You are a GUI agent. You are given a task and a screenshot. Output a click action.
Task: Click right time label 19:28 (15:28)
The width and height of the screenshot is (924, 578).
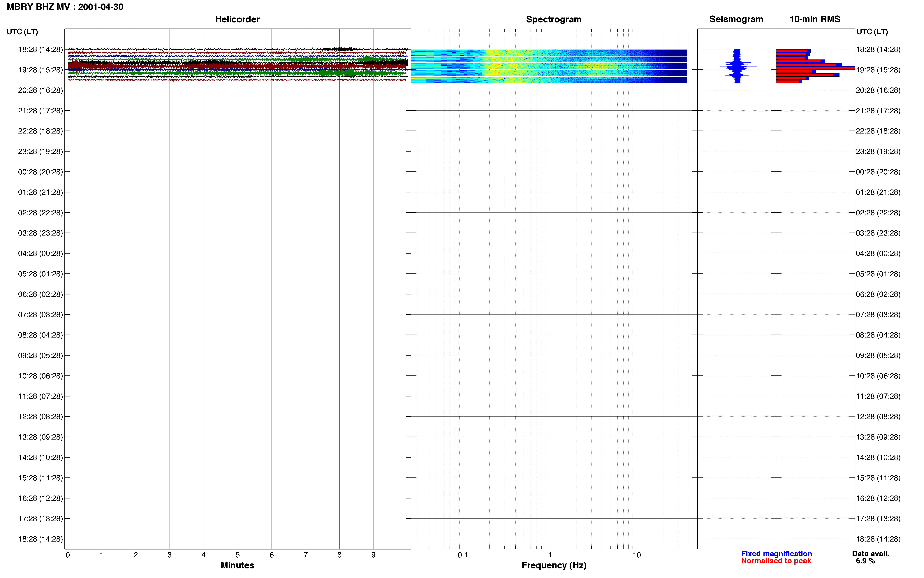[878, 70]
